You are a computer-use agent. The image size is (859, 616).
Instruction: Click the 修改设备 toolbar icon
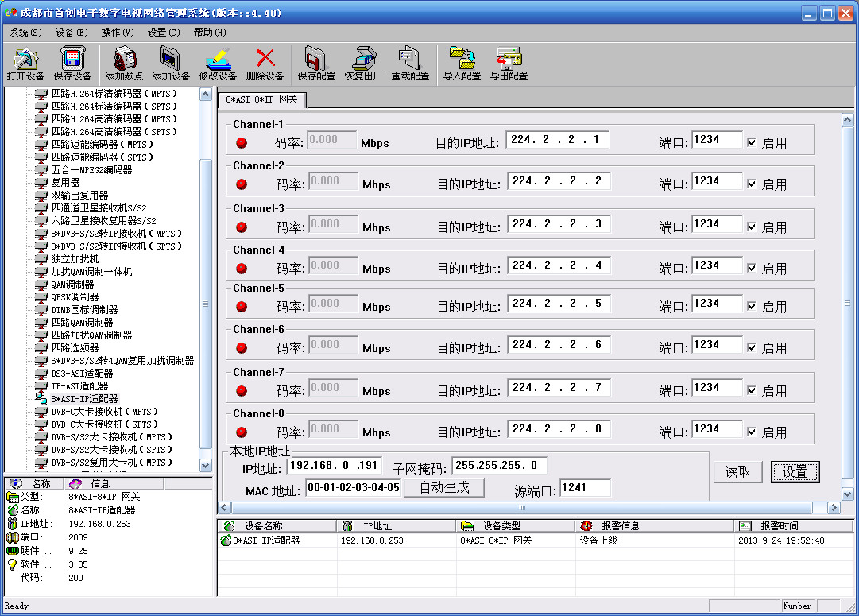click(x=218, y=59)
